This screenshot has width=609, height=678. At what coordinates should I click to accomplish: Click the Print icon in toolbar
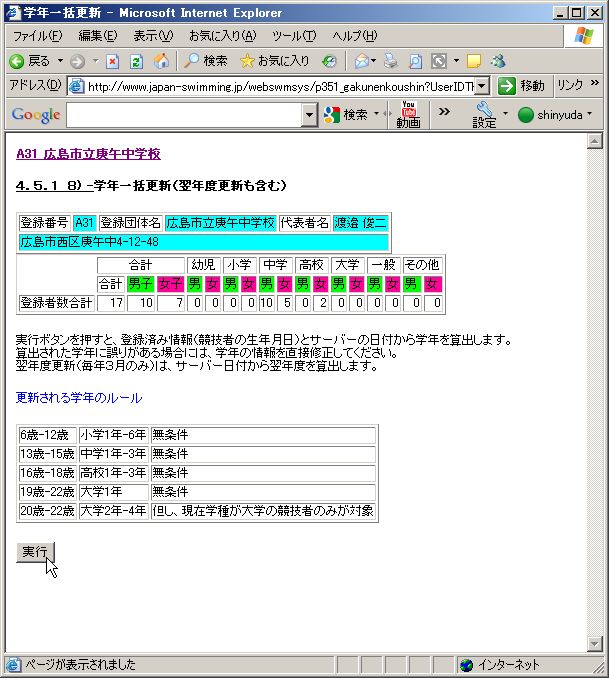pyautogui.click(x=391, y=61)
